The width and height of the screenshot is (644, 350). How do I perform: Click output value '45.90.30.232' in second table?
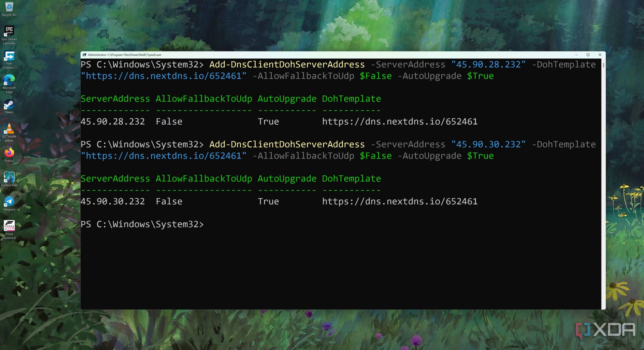point(113,201)
